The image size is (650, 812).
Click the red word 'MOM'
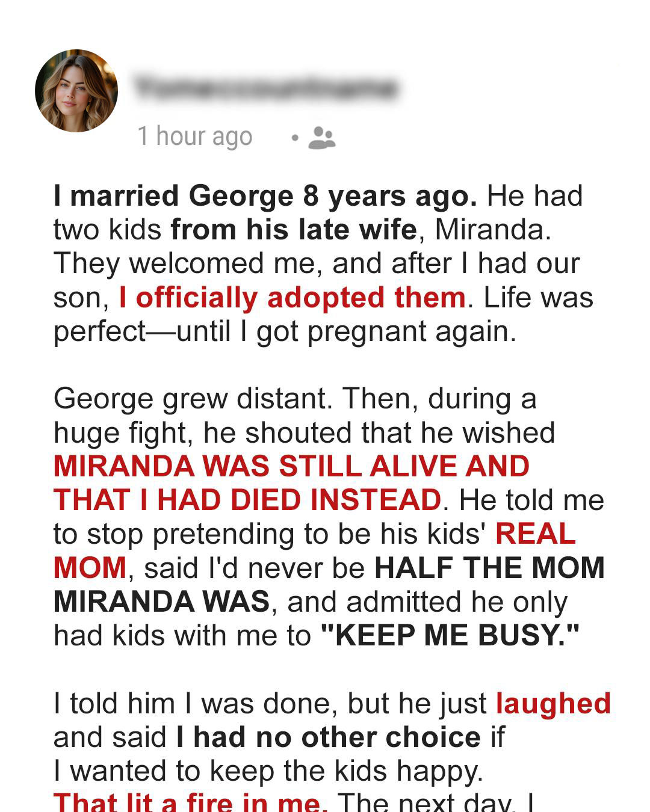pyautogui.click(x=90, y=567)
